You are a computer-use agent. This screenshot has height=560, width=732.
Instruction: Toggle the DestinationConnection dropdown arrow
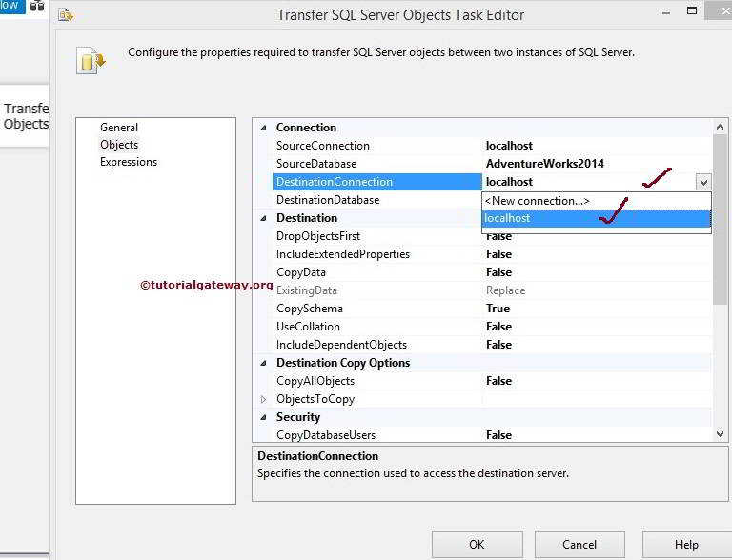(703, 182)
